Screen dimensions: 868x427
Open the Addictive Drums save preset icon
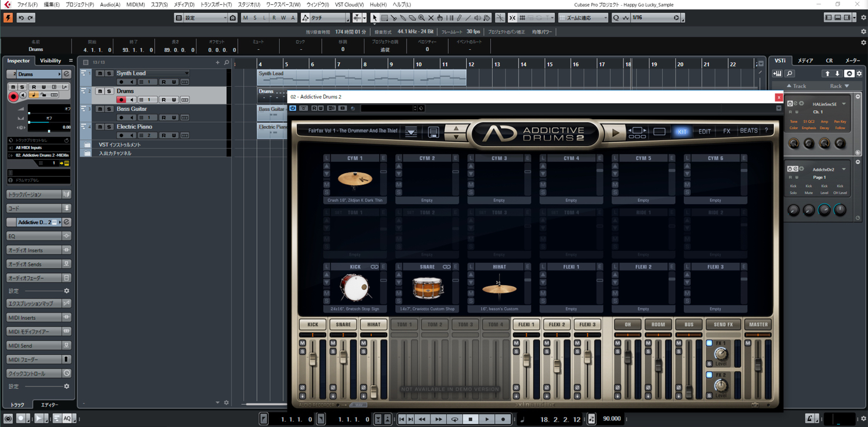[433, 132]
